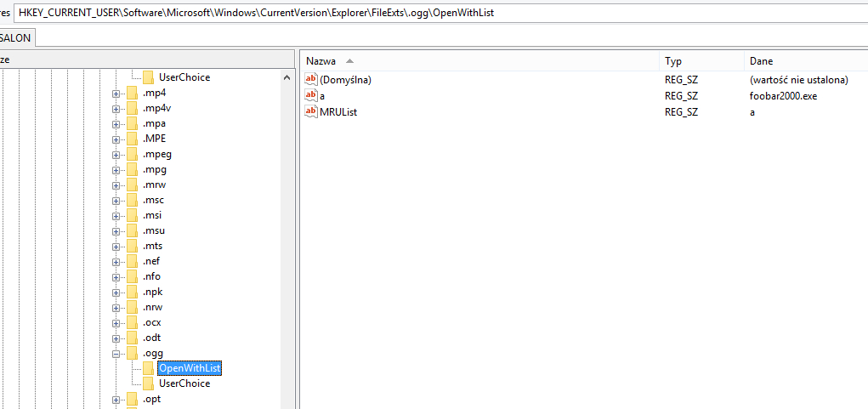Select the UserChoice key under .ogg
This screenshot has width=868, height=409.
pyautogui.click(x=184, y=383)
